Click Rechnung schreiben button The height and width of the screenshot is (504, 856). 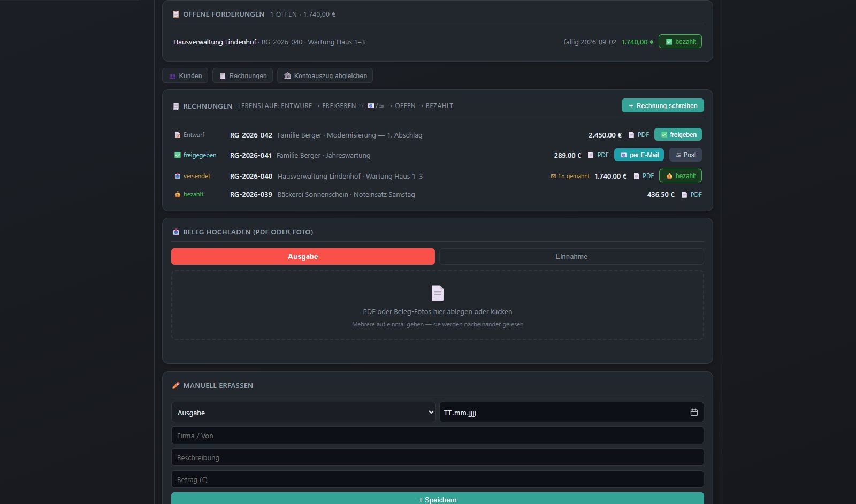coord(663,106)
